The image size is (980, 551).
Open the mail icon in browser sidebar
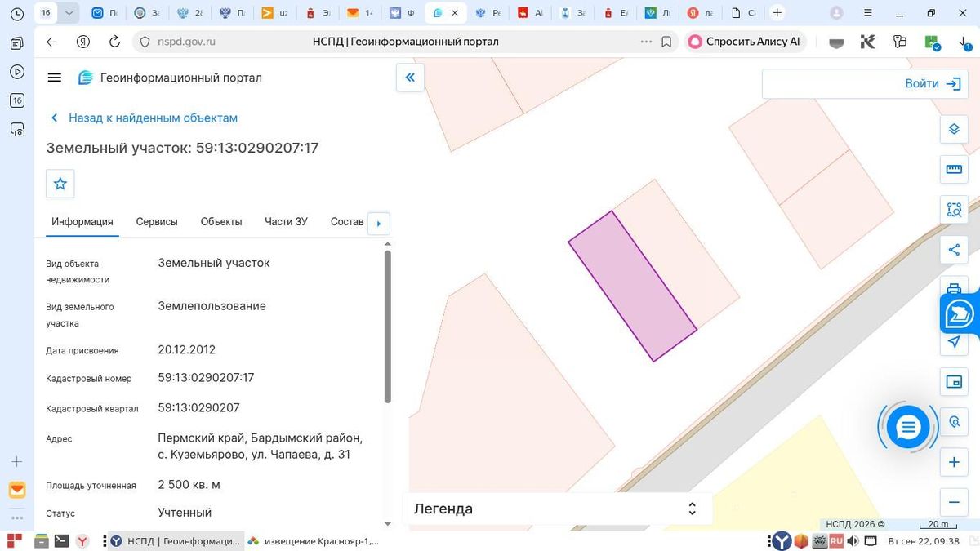pos(17,490)
